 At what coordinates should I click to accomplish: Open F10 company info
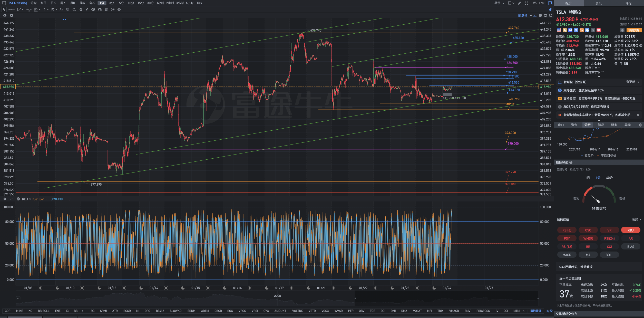pos(542,3)
